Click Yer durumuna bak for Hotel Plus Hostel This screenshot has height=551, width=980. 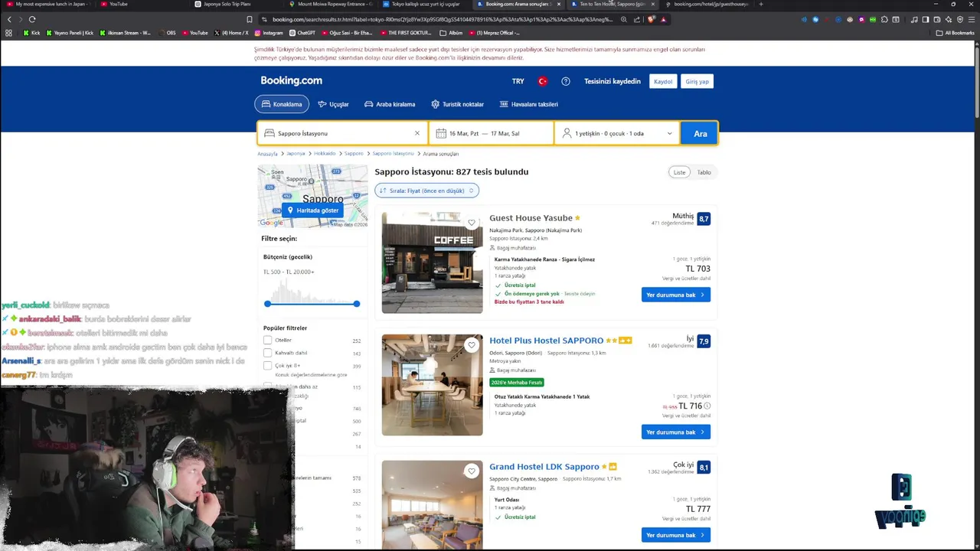(676, 432)
